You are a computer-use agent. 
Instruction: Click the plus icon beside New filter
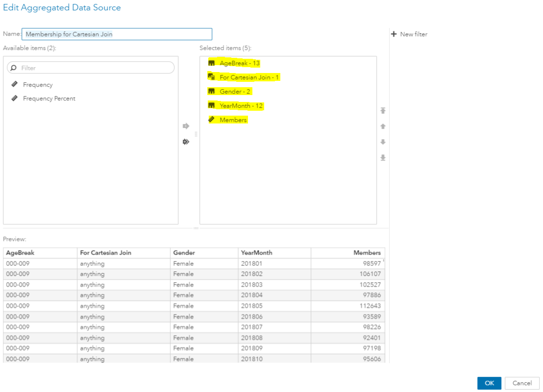point(394,34)
